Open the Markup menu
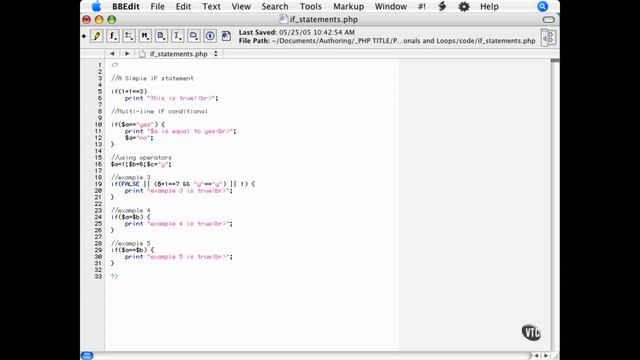This screenshot has height=360, width=640. click(x=349, y=7)
